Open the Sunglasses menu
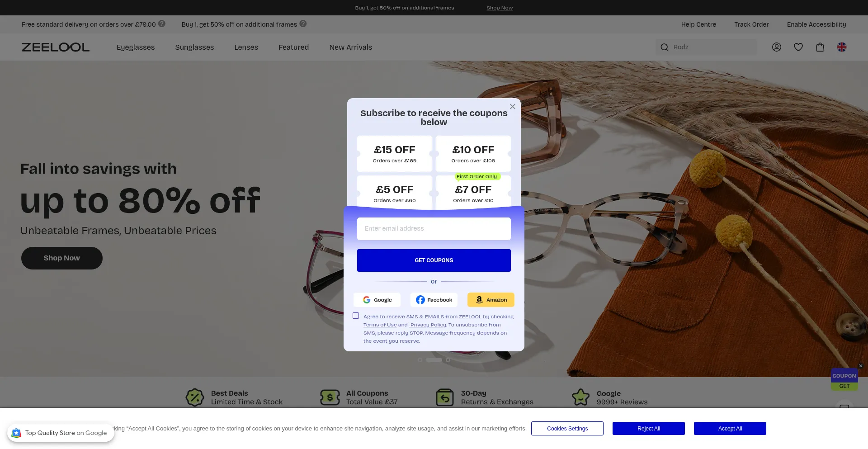The width and height of the screenshot is (868, 449). [194, 47]
